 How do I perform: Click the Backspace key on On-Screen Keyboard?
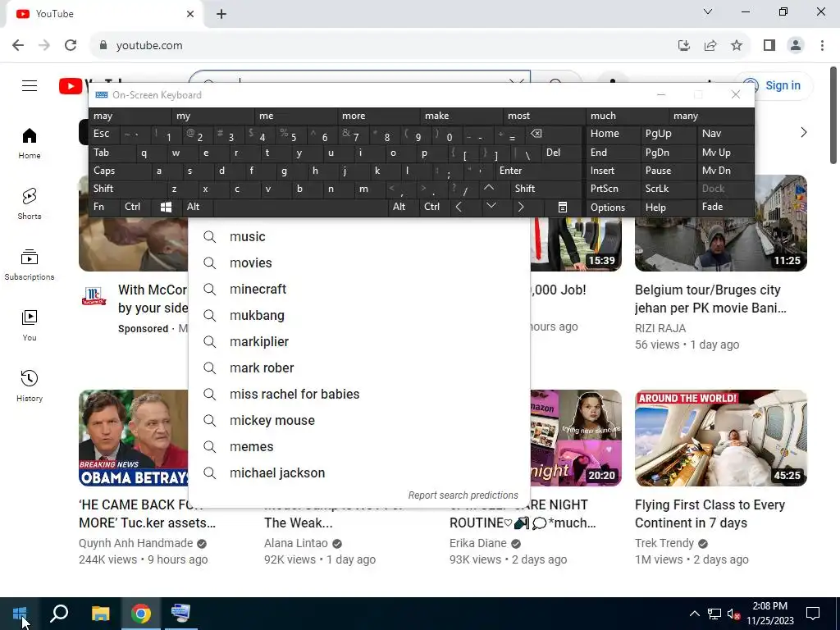[x=552, y=134]
